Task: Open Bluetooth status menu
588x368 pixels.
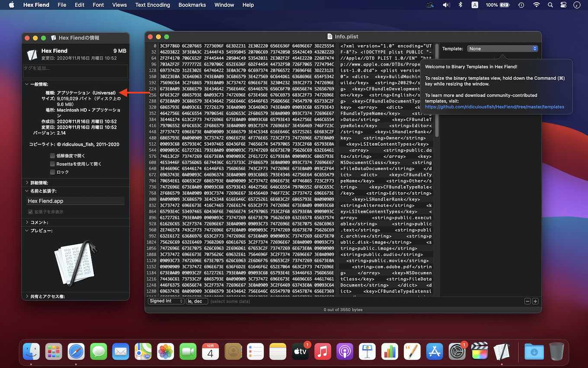Action: (460, 5)
